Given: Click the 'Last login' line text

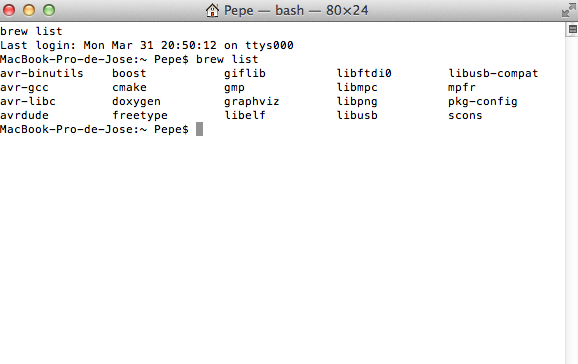Looking at the screenshot, I should [147, 45].
